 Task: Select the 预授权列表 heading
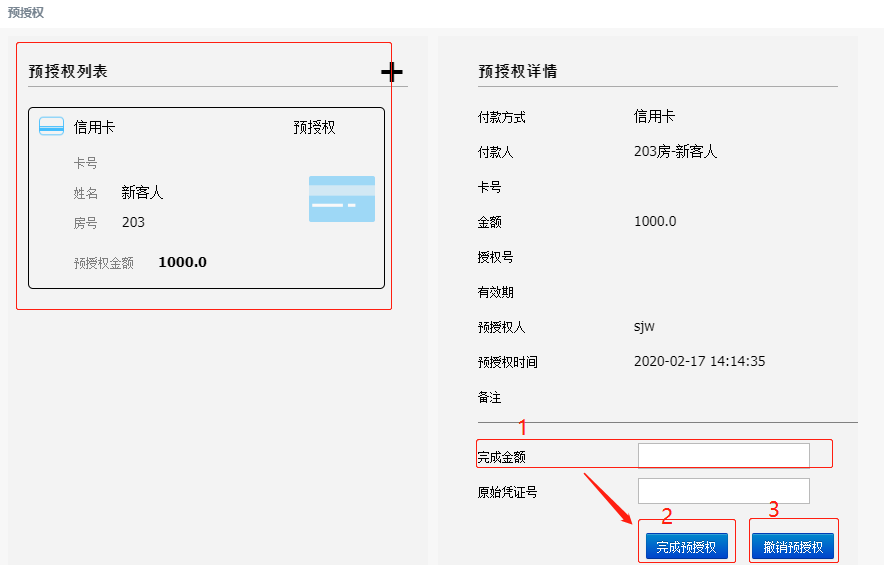coord(68,72)
